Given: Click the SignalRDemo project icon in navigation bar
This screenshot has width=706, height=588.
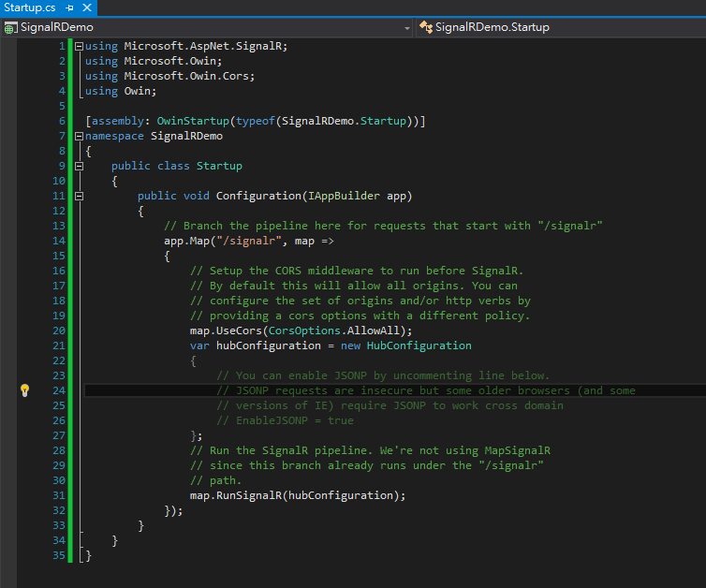Looking at the screenshot, I should point(10,28).
